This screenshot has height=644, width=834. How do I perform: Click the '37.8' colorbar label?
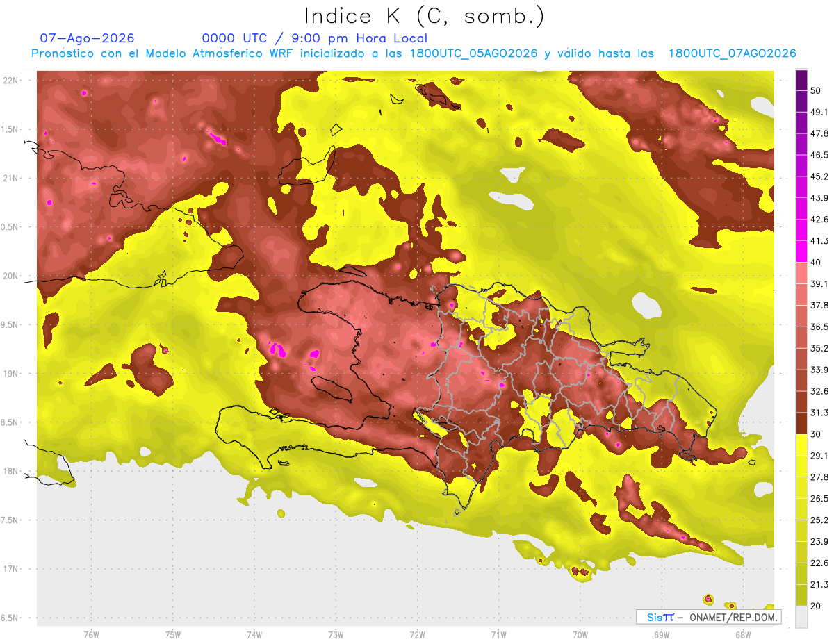(x=819, y=305)
